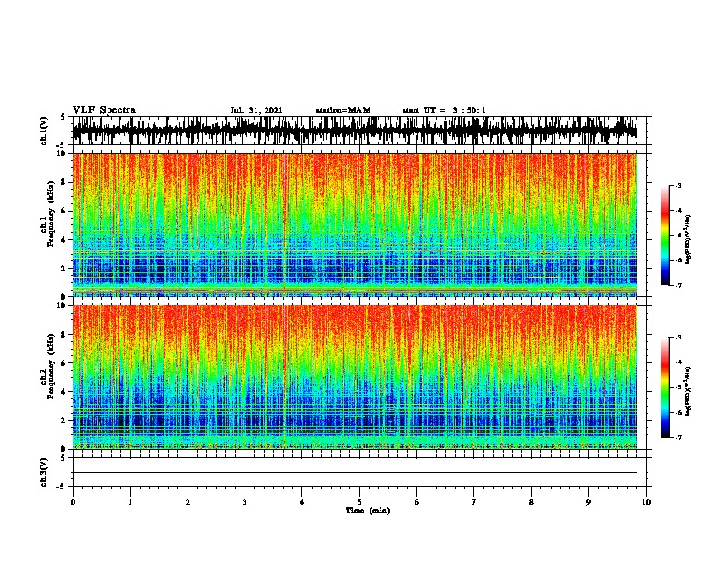The image size is (728, 563).
Task: Click the "5" tick on ch.1(V) axis
Action: pos(63,118)
